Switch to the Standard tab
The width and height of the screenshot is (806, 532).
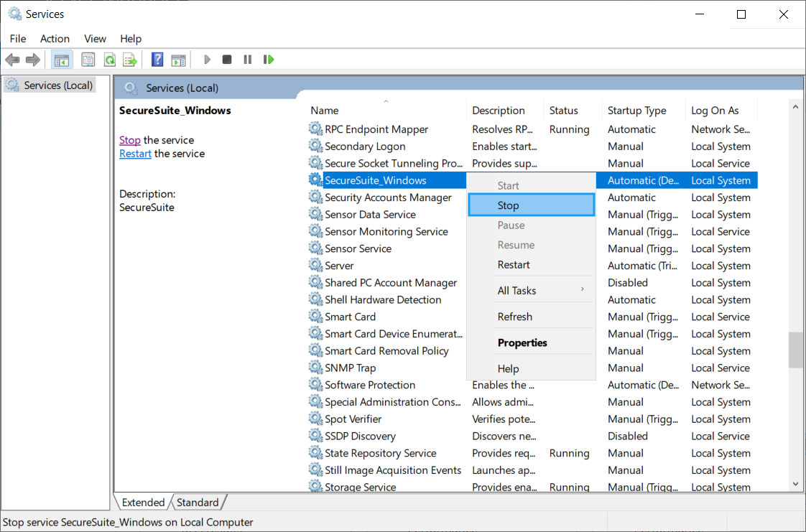click(198, 503)
